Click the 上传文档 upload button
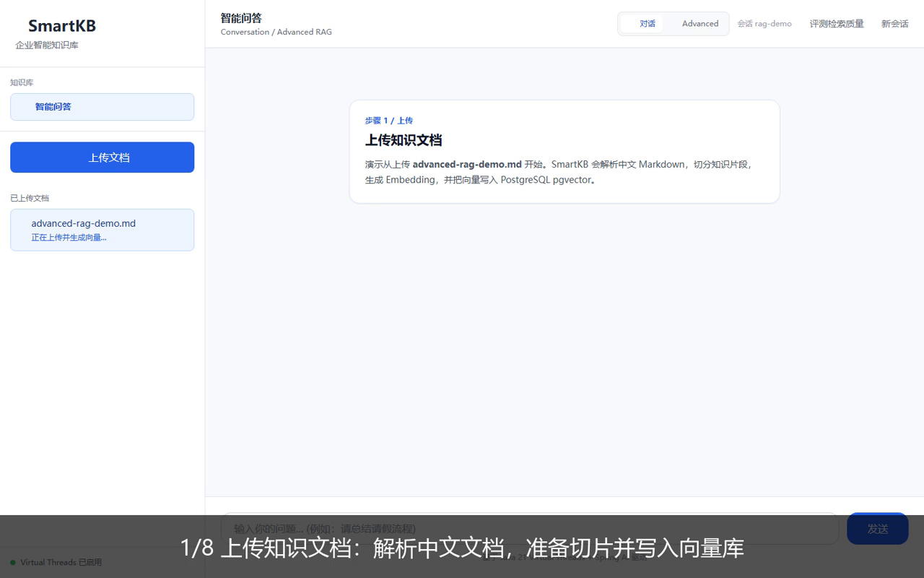This screenshot has width=924, height=578. (x=102, y=158)
